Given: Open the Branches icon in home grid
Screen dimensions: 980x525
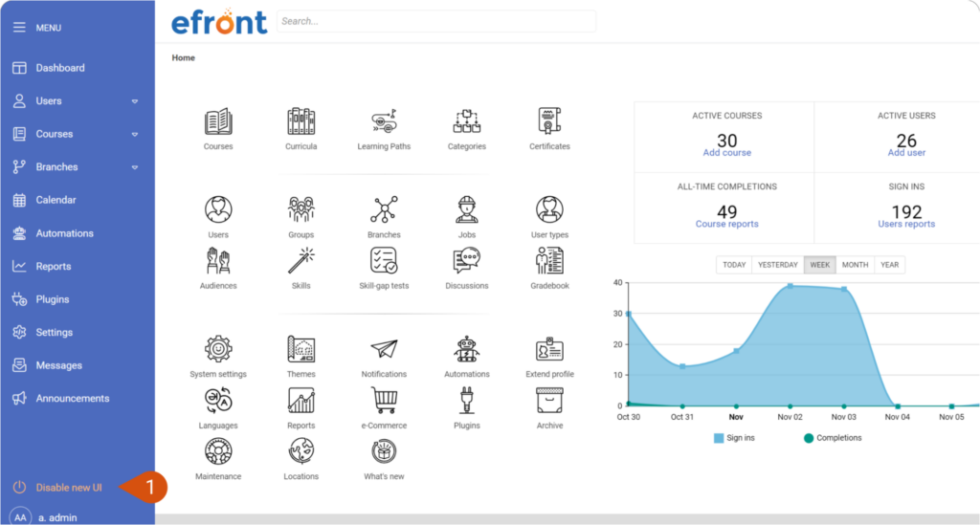Looking at the screenshot, I should click(384, 209).
